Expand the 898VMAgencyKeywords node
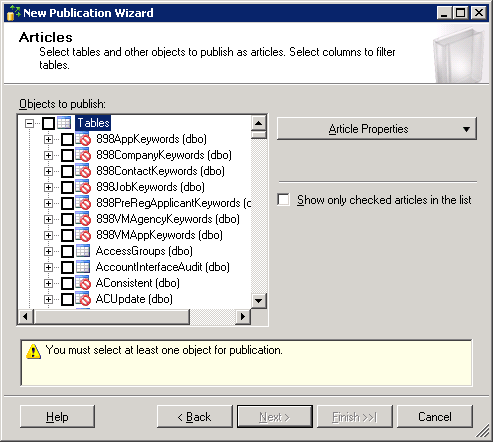Image resolution: width=493 pixels, height=442 pixels. pyautogui.click(x=48, y=219)
